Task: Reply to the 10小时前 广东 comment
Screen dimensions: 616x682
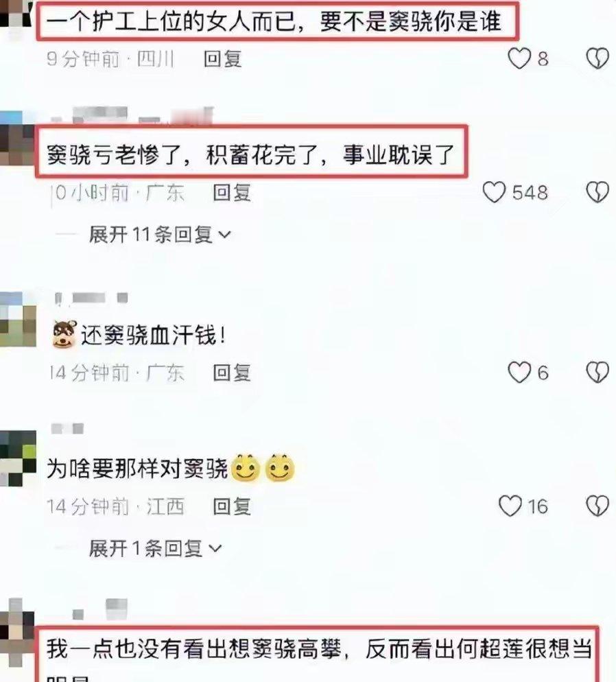Action: click(x=232, y=193)
